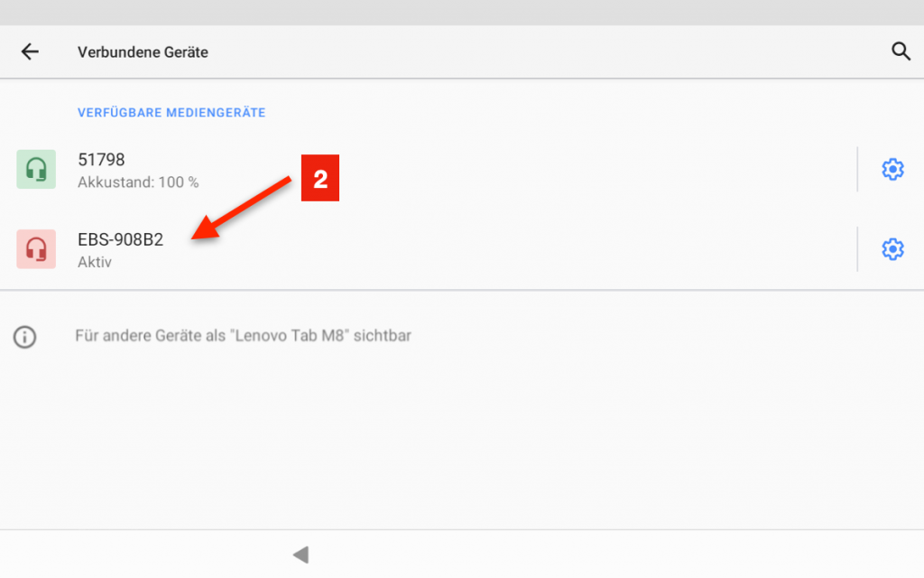
Task: Open search with the magnifier icon
Action: (x=901, y=51)
